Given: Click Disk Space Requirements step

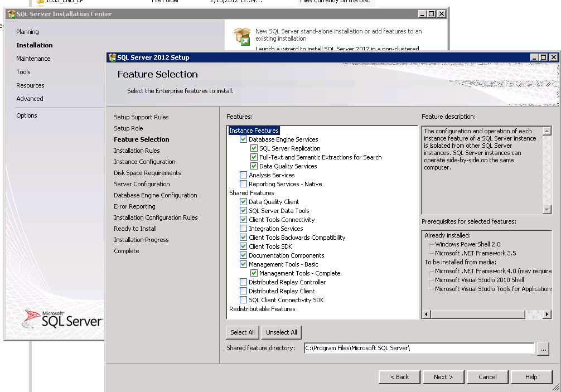Looking at the screenshot, I should 147,173.
